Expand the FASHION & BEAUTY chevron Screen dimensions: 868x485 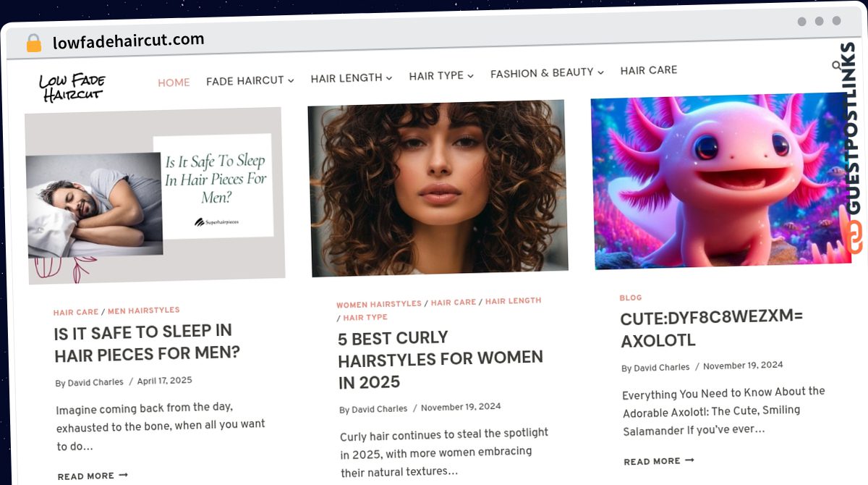coord(600,72)
